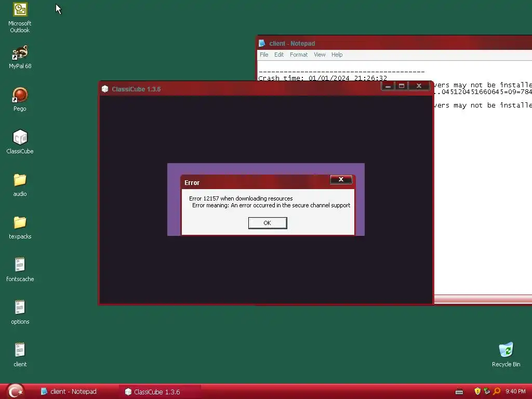Click the security shield tray icon

point(477,391)
